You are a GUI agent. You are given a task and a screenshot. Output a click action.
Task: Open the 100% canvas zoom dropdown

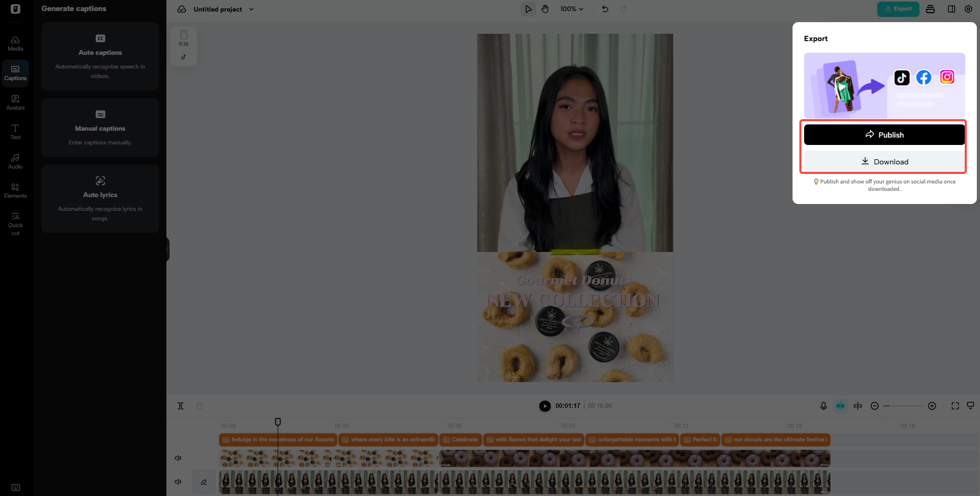(572, 9)
